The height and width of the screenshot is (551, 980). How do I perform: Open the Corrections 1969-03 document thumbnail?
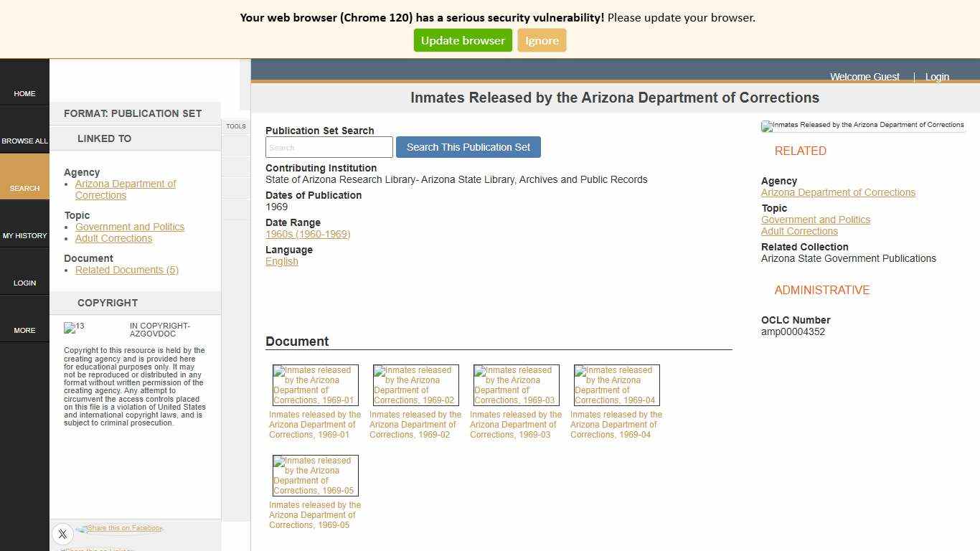pyautogui.click(x=516, y=385)
